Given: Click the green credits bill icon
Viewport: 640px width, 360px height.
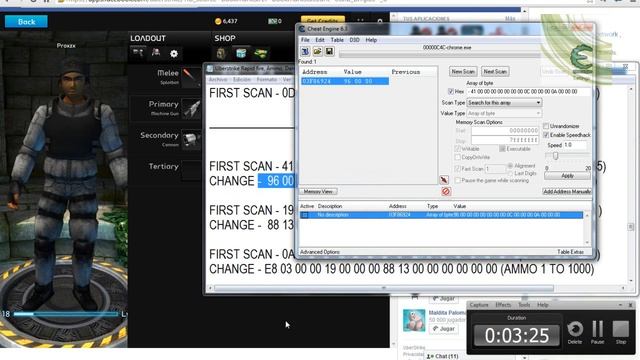Looking at the screenshot, I should pos(272,21).
